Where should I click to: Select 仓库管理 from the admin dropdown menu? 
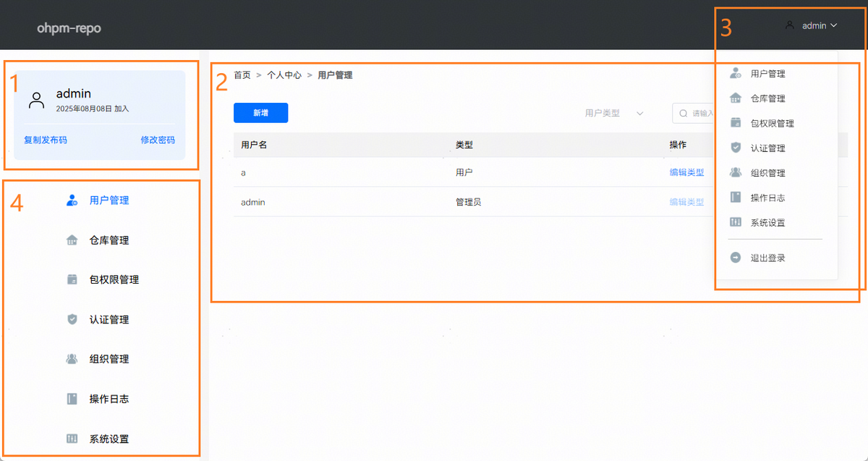coord(767,98)
